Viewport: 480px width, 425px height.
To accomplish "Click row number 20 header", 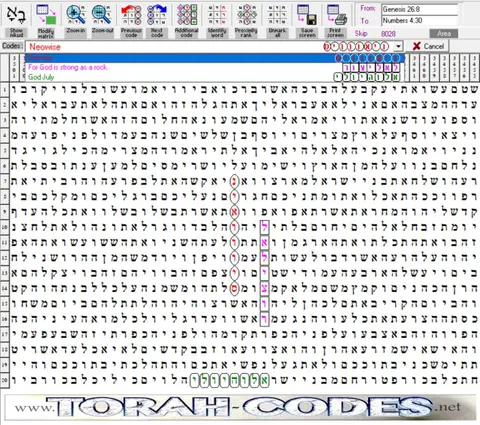I will (x=5, y=380).
